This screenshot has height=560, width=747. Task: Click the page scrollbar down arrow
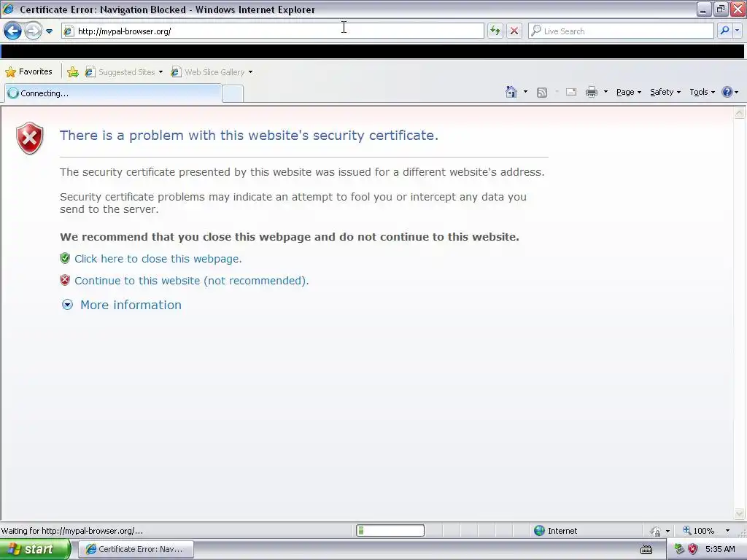[740, 513]
